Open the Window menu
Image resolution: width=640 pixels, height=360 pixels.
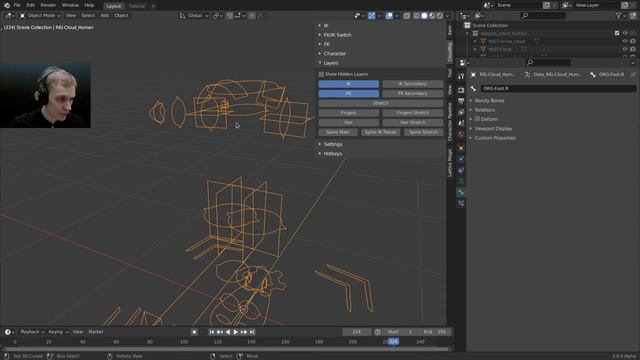pos(70,5)
